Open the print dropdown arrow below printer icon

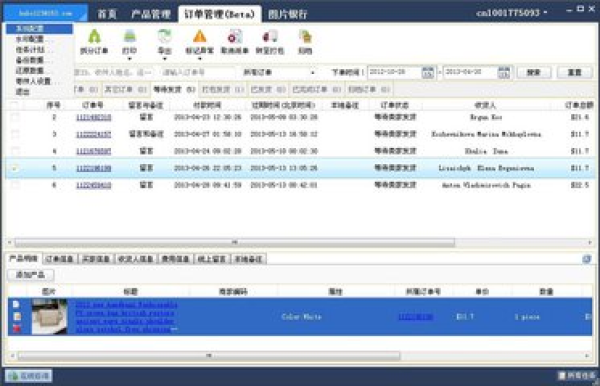point(130,59)
